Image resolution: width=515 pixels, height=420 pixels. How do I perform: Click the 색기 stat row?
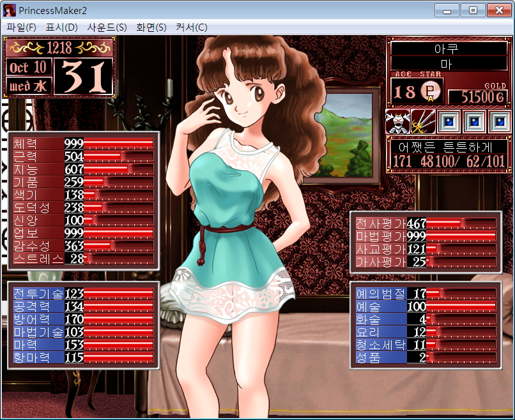point(84,195)
